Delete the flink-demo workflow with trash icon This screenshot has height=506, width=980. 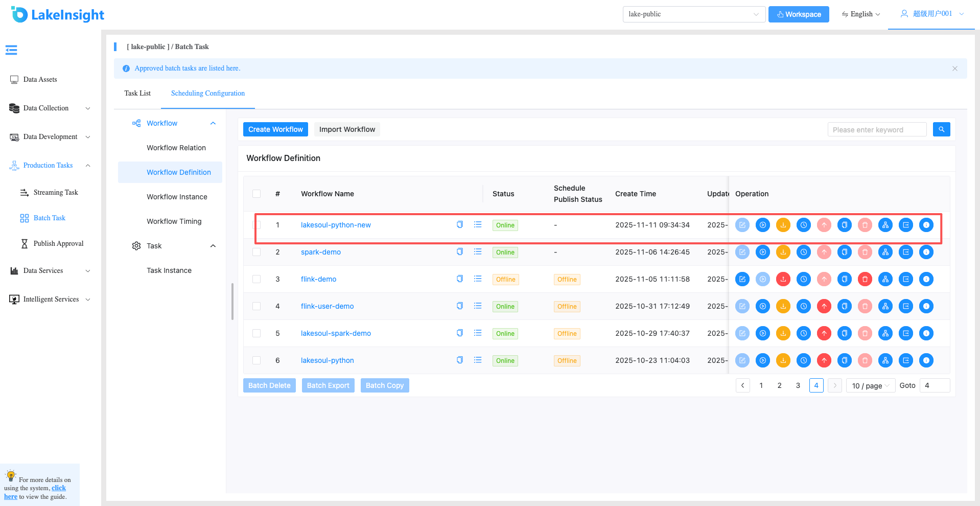click(865, 279)
